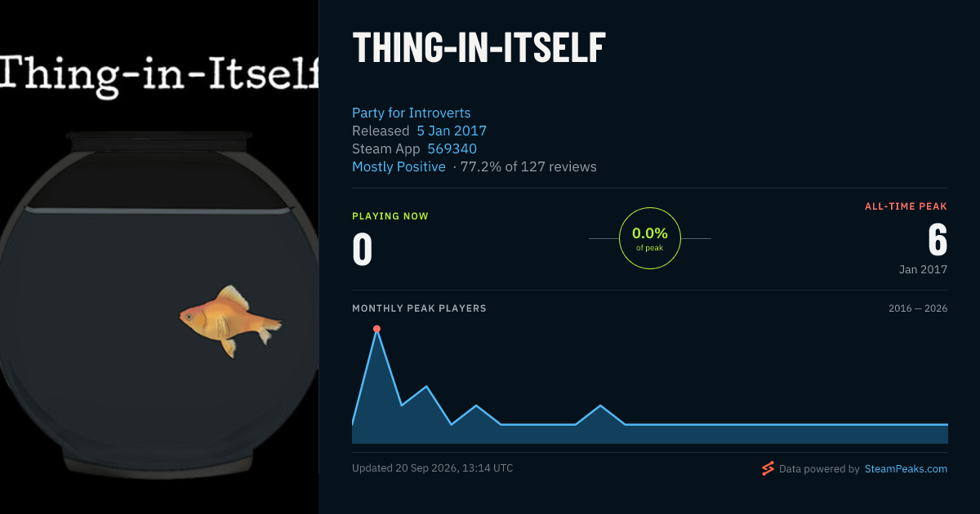The width and height of the screenshot is (980, 514).
Task: Click the red peak marker dot on chart
Action: pyautogui.click(x=376, y=329)
